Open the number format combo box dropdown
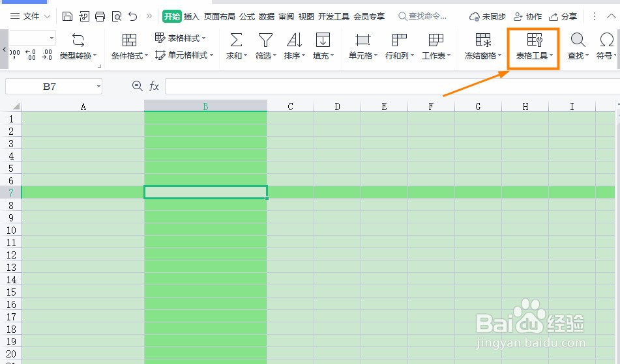 [52, 38]
